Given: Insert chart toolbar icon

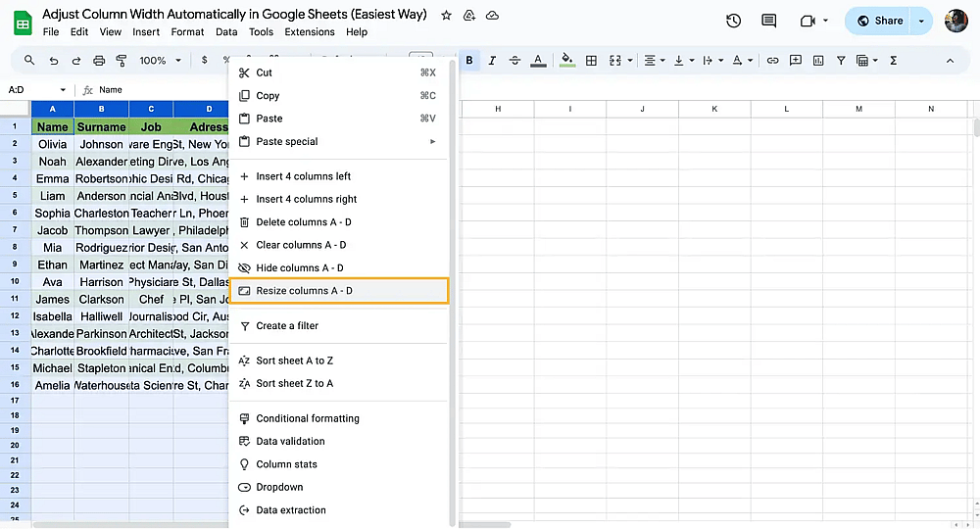Looking at the screenshot, I should [x=818, y=61].
